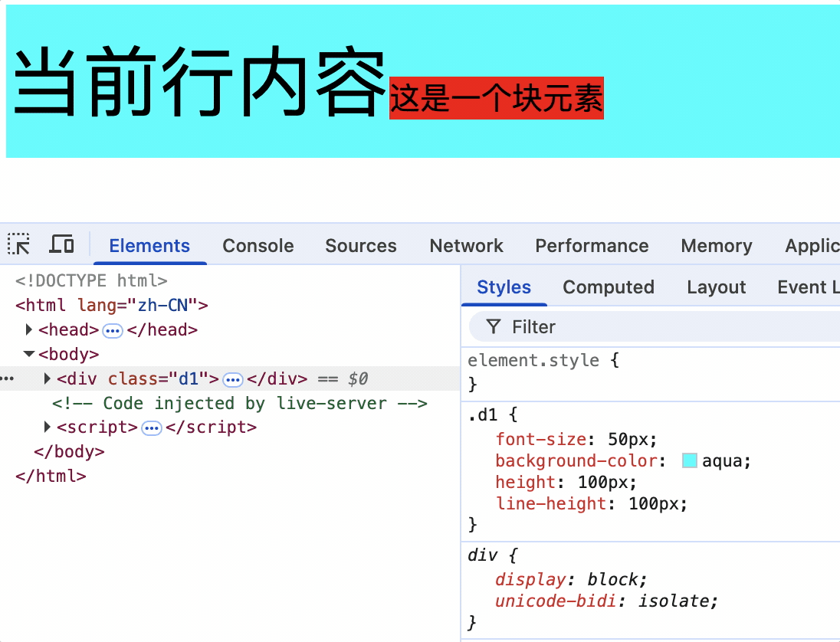This screenshot has width=840, height=642.
Task: Click the filter funnel icon
Action: click(494, 326)
